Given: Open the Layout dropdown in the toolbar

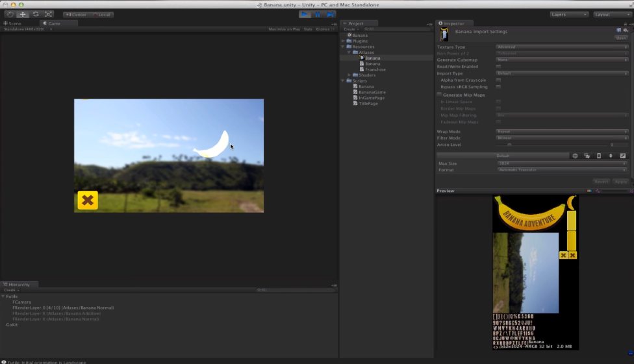Looking at the screenshot, I should (612, 14).
